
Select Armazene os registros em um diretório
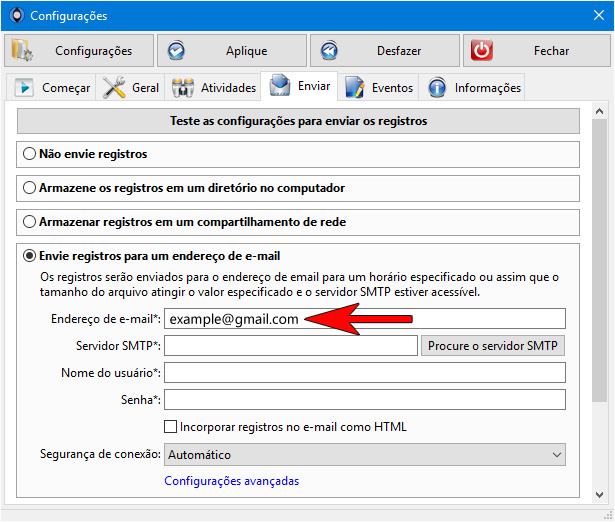pos(29,188)
